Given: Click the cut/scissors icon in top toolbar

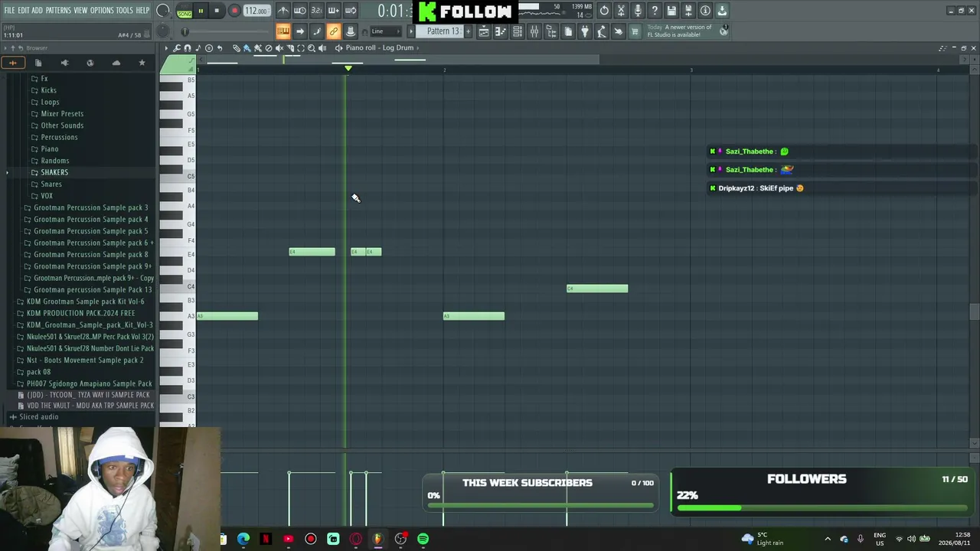Looking at the screenshot, I should [621, 11].
